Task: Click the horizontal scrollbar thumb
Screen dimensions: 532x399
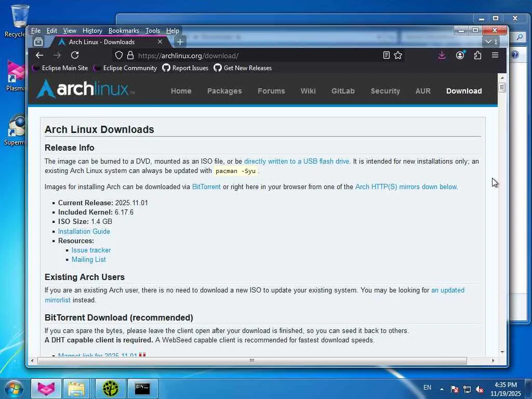Action: tap(252, 361)
